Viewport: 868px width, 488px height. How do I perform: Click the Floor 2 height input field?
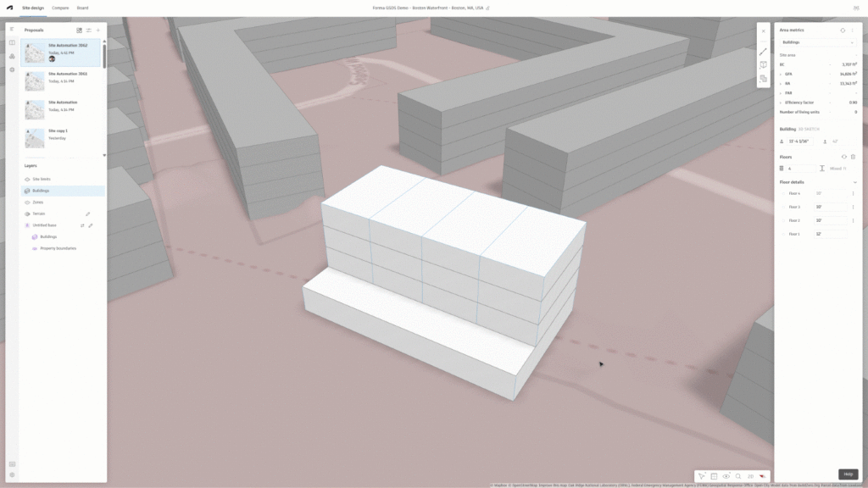tap(830, 220)
